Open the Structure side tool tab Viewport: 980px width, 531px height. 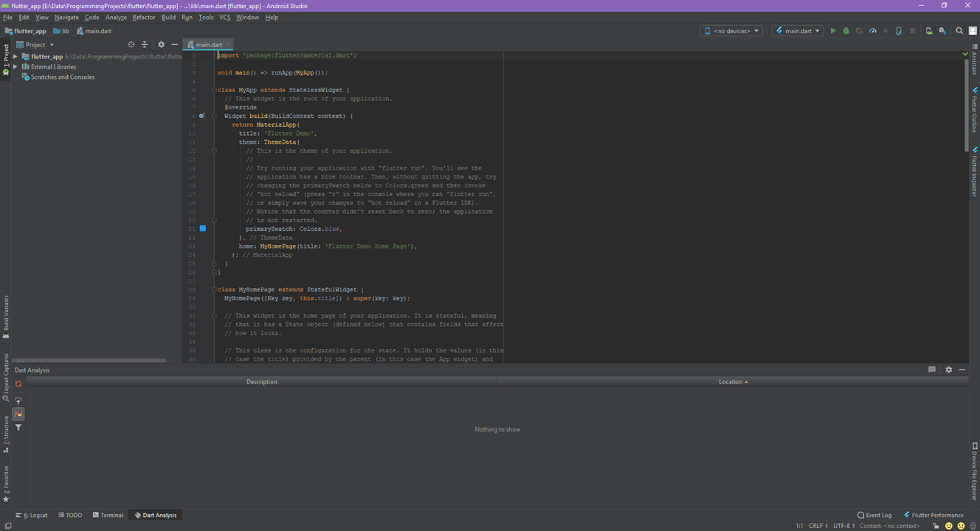click(6, 434)
